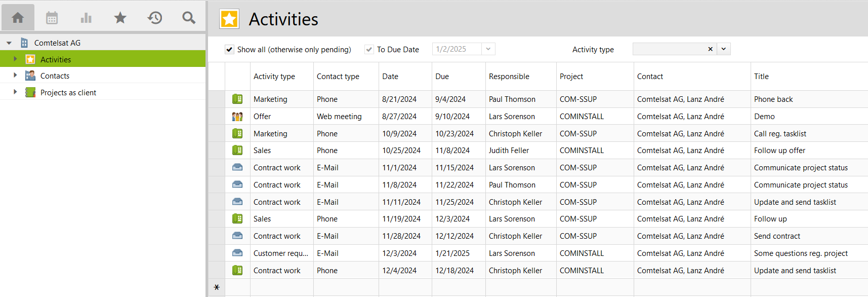
Task: Open the calendar view icon
Action: click(x=52, y=18)
